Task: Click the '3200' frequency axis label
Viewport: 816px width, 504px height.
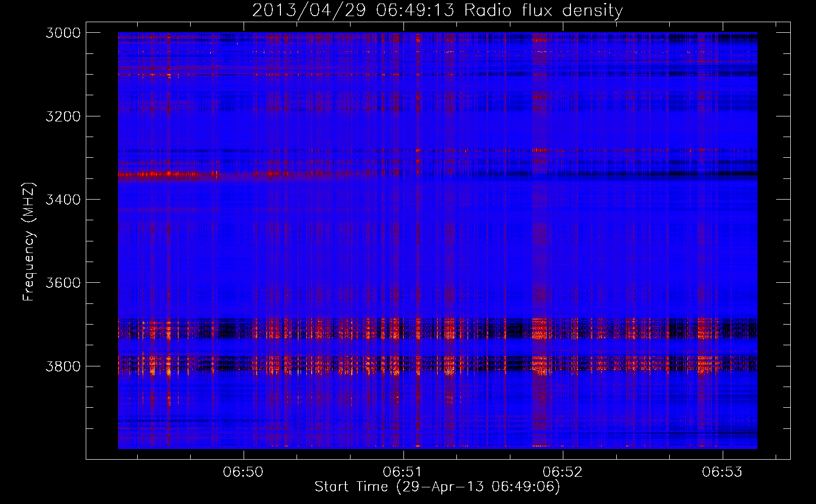Action: [63, 116]
